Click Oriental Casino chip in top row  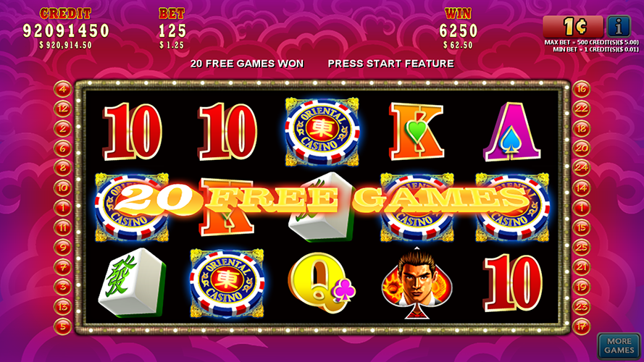pos(322,131)
